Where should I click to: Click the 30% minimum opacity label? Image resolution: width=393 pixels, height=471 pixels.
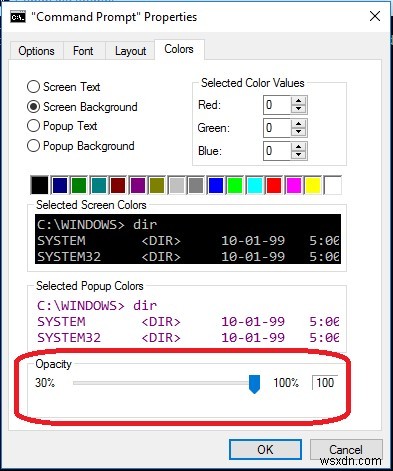click(45, 382)
